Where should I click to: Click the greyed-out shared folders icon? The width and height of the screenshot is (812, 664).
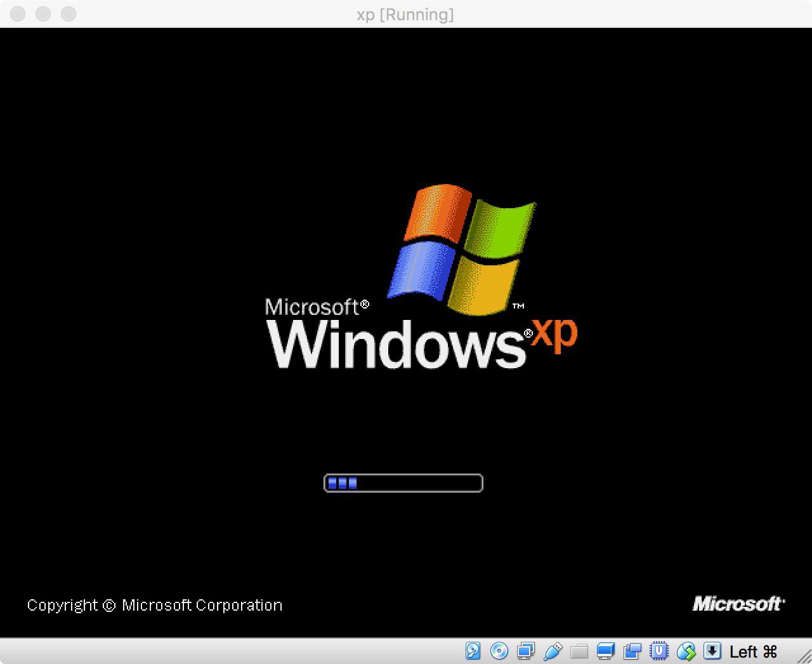(x=579, y=651)
